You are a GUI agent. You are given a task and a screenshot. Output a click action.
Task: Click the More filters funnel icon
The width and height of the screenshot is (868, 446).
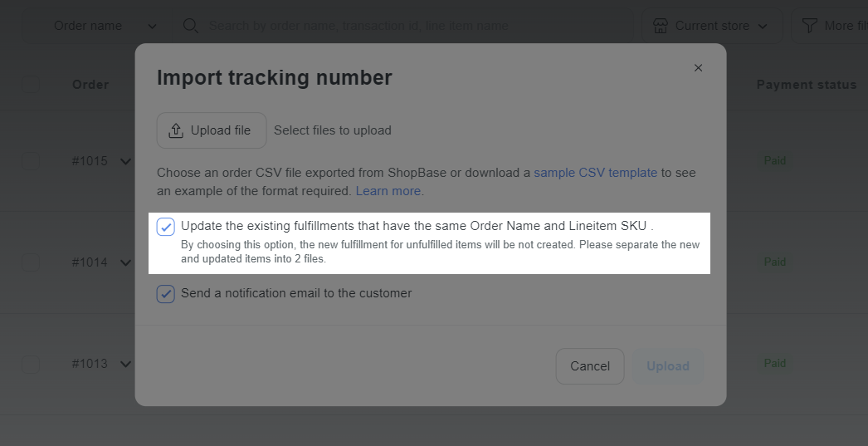810,26
